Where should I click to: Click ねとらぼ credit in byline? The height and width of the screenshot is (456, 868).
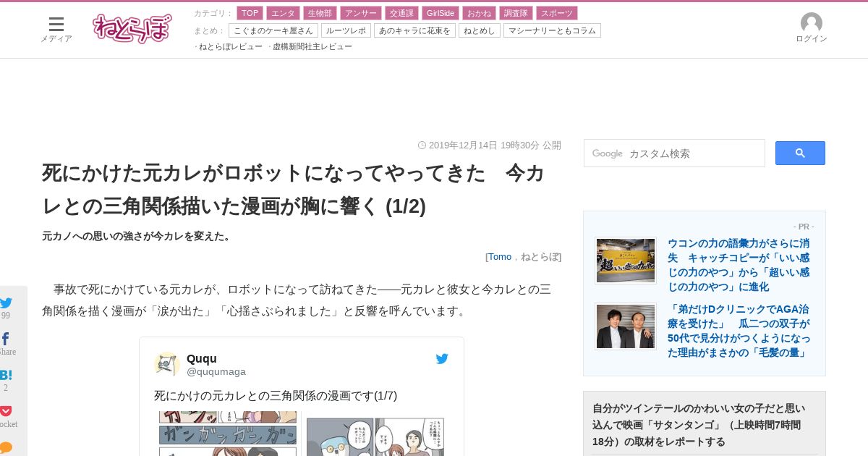[x=540, y=257]
